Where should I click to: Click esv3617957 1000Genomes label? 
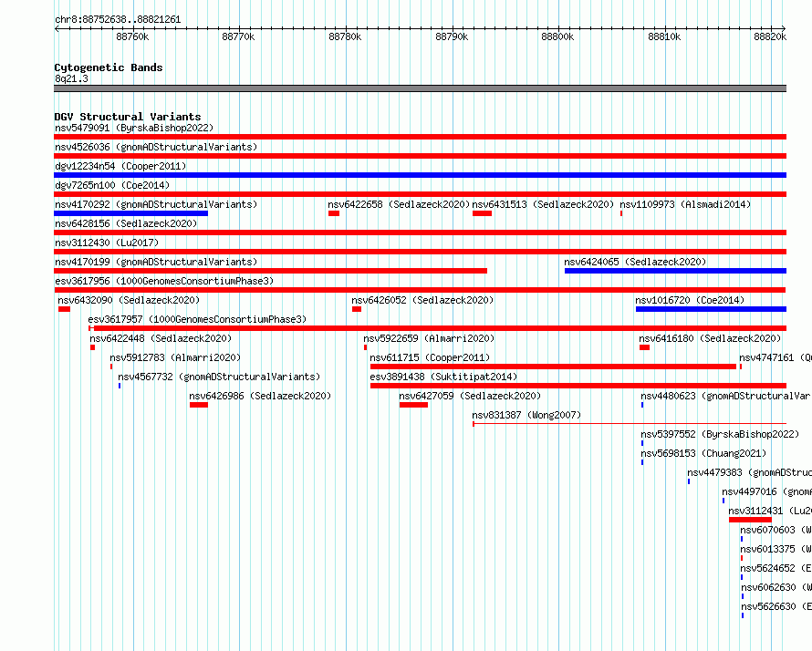pos(197,319)
